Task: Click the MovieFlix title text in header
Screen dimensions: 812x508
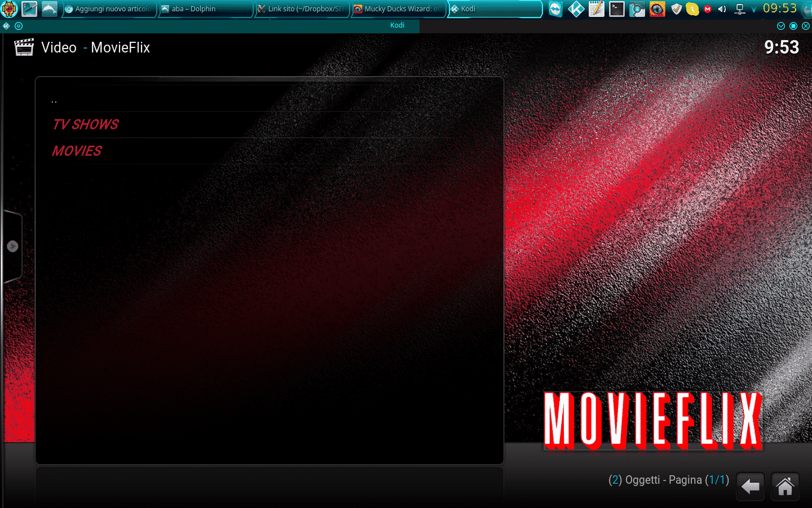Action: tap(121, 47)
